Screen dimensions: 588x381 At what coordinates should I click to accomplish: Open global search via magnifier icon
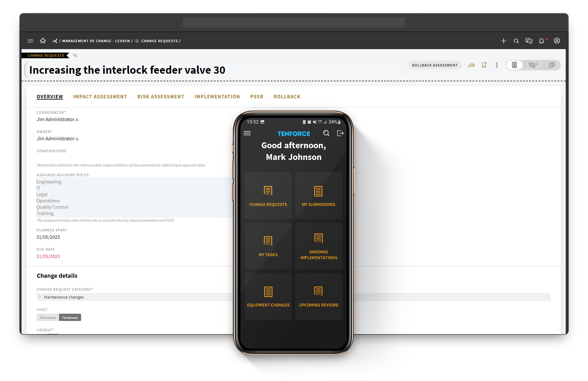coord(516,41)
